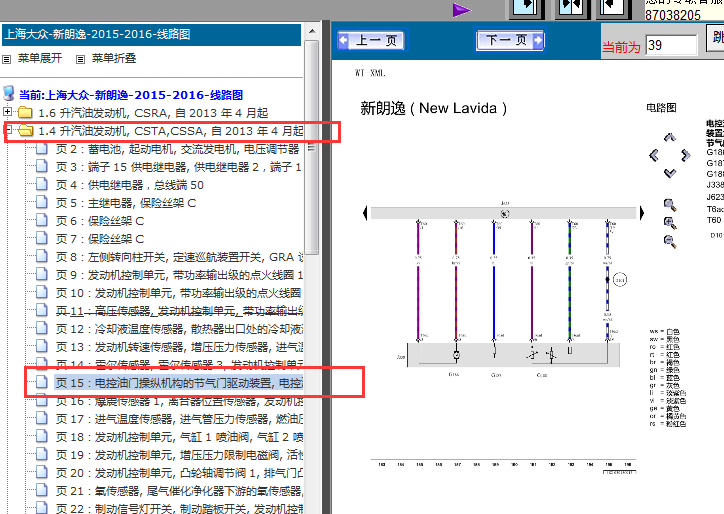
Task: Open 页 4 : 供电继电器，总线端 50
Action: click(x=130, y=185)
